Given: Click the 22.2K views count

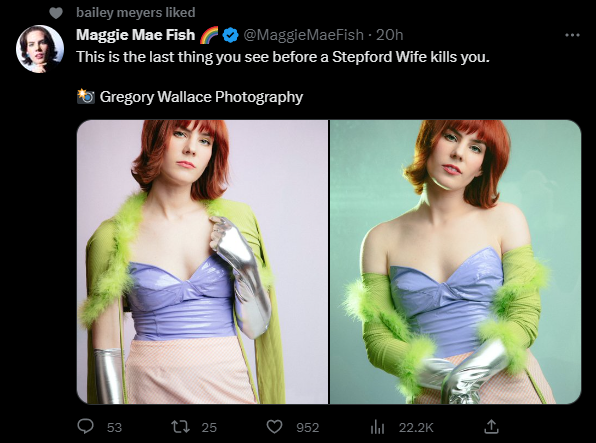Looking at the screenshot, I should [x=416, y=427].
